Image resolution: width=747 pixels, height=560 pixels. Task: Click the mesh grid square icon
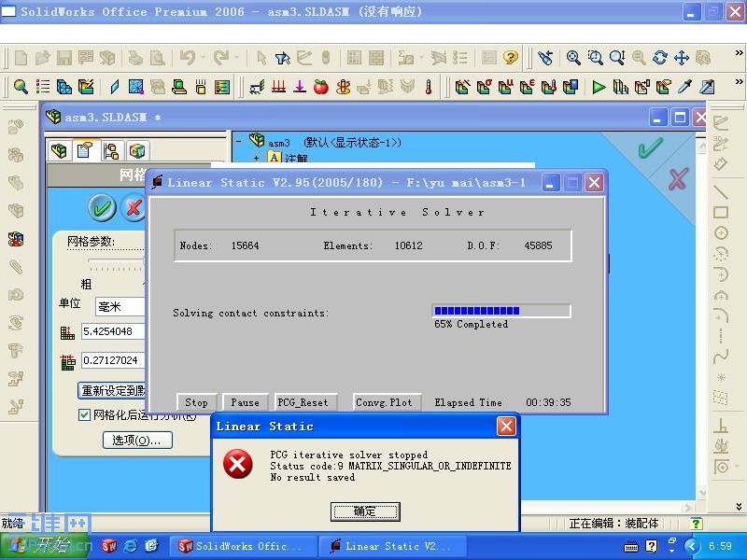coord(135,87)
